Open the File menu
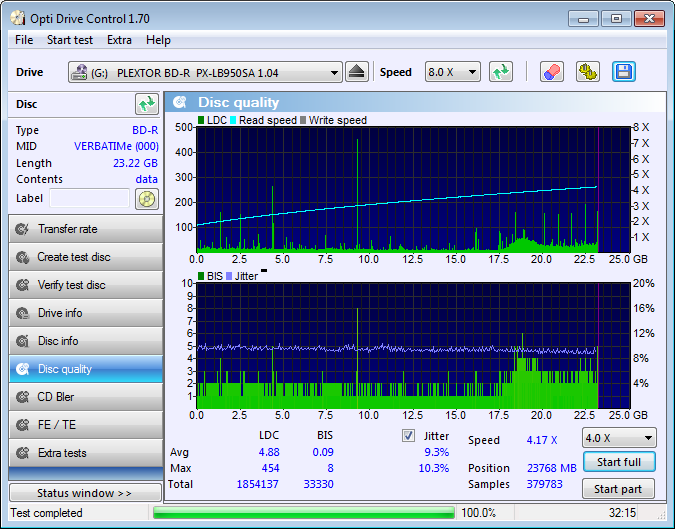Image resolution: width=675 pixels, height=529 pixels. click(x=24, y=40)
